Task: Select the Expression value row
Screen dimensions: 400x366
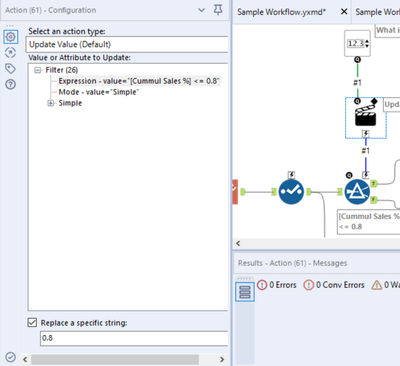Action: point(139,81)
